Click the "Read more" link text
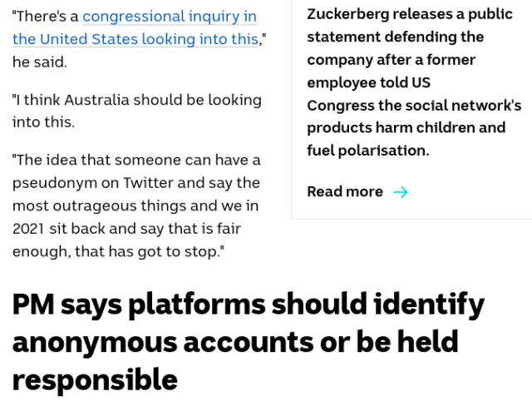The width and height of the screenshot is (532, 401). pos(345,192)
